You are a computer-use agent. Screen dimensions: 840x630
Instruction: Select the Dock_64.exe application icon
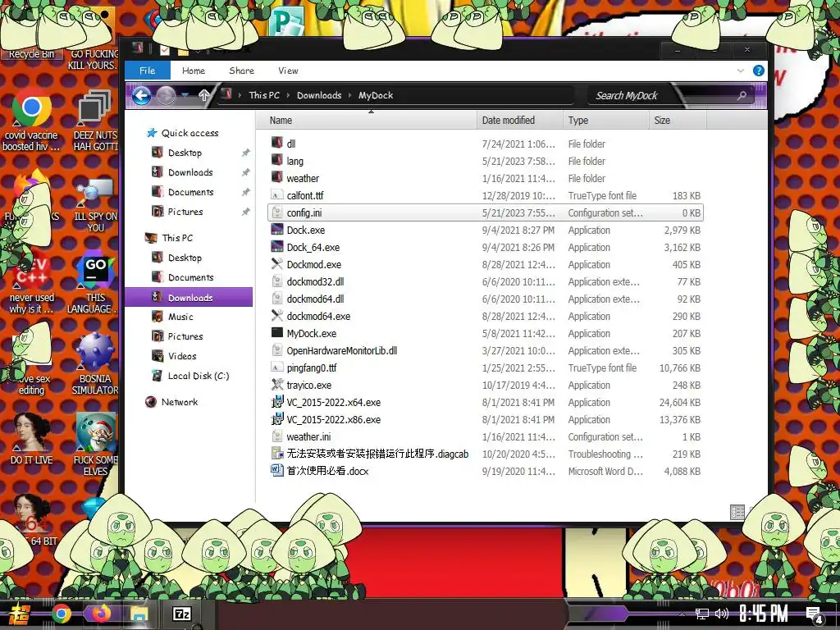277,246
